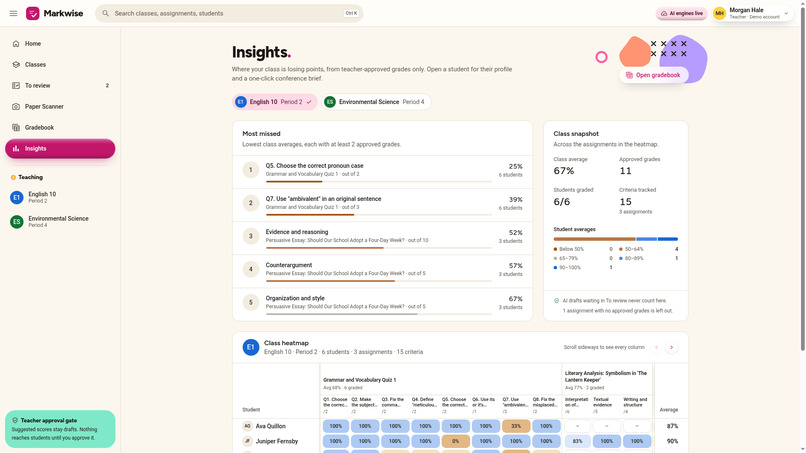This screenshot has width=806, height=453.
Task: Click the 90–100% legend entry
Action: click(582, 268)
